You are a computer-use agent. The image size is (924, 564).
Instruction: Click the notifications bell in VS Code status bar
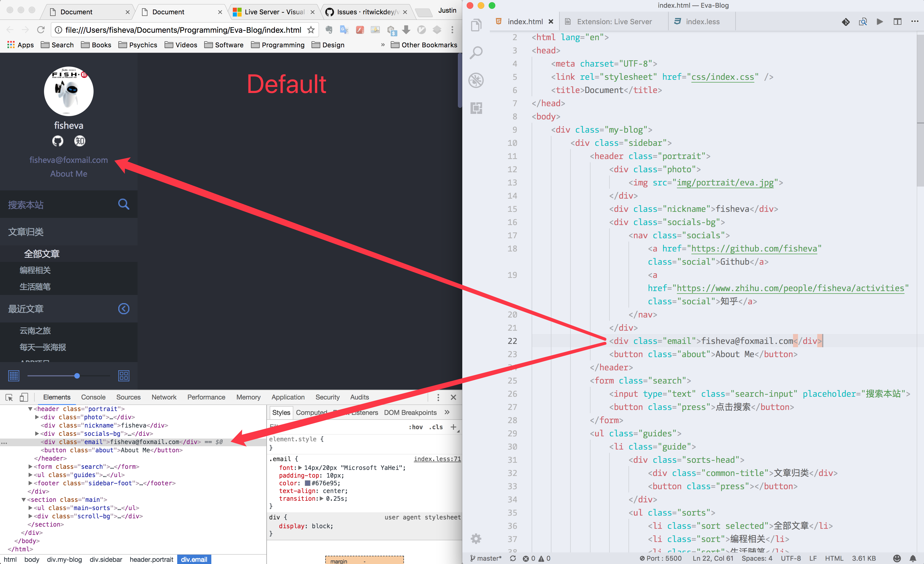(913, 558)
